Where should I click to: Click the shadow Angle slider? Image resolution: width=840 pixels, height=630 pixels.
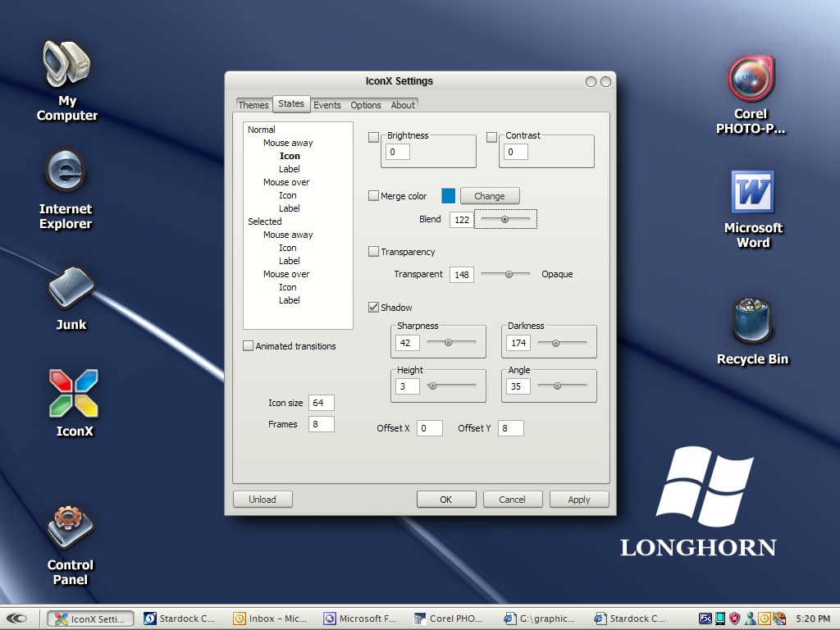(562, 386)
